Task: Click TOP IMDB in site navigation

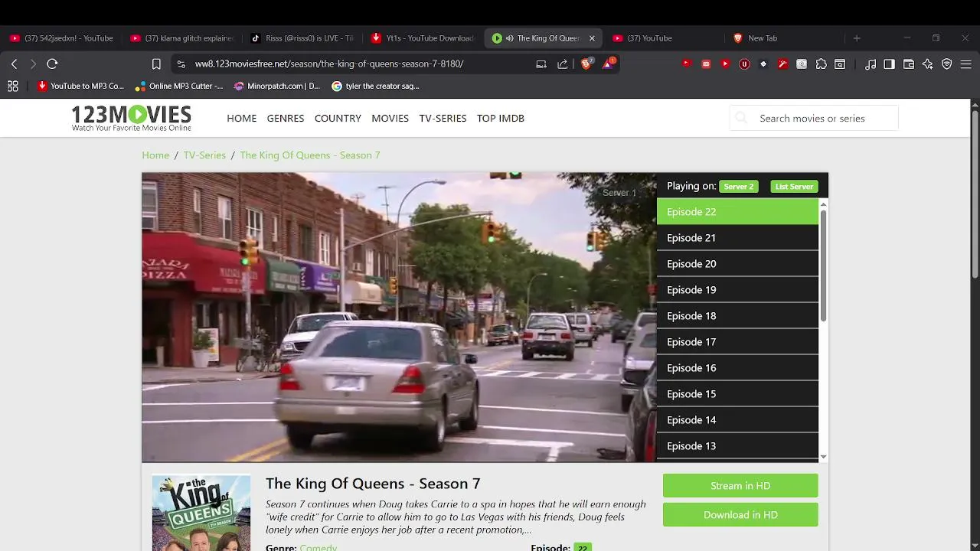Action: pyautogui.click(x=501, y=118)
